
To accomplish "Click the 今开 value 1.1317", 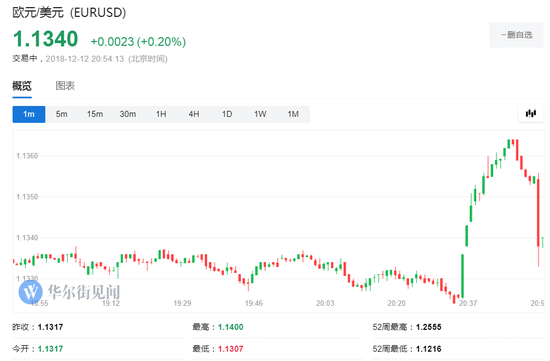I will [51, 349].
